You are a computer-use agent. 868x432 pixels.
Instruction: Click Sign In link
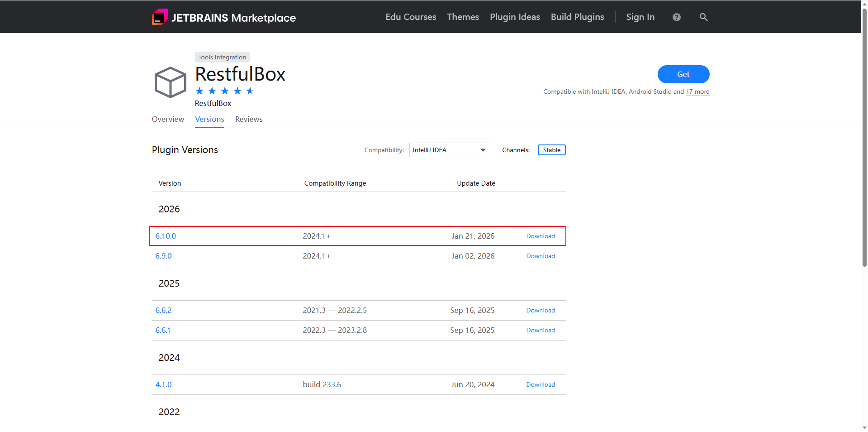click(x=640, y=17)
